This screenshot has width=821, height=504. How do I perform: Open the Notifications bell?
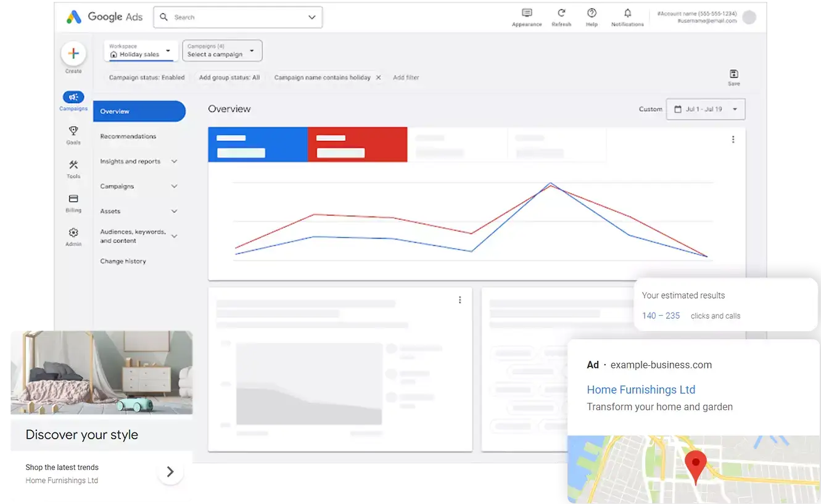click(x=627, y=13)
